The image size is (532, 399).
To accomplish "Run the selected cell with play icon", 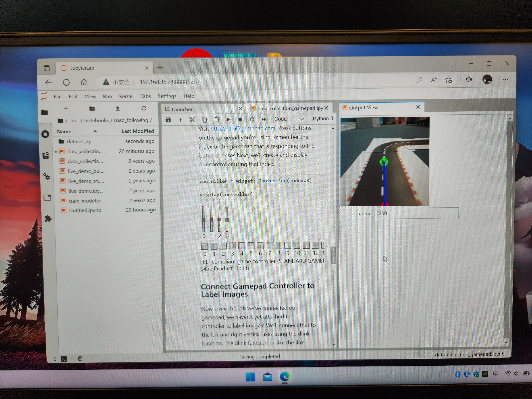I will click(x=228, y=119).
